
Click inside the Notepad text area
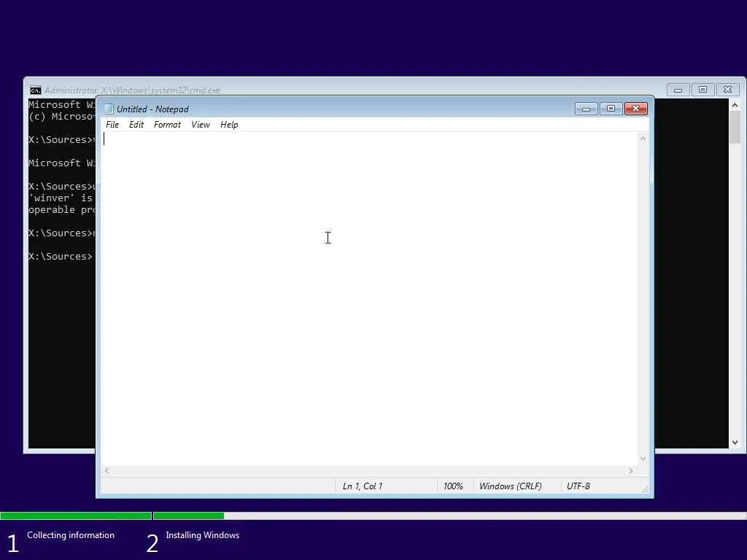[x=369, y=297]
